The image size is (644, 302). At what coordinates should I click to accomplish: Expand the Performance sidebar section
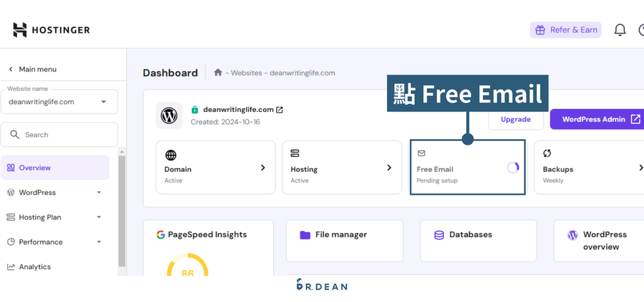point(99,242)
